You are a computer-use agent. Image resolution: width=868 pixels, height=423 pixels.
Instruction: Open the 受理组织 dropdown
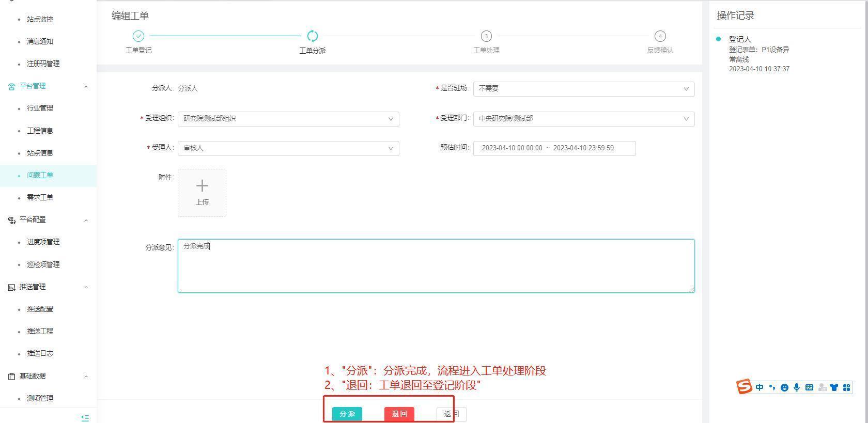tap(288, 119)
